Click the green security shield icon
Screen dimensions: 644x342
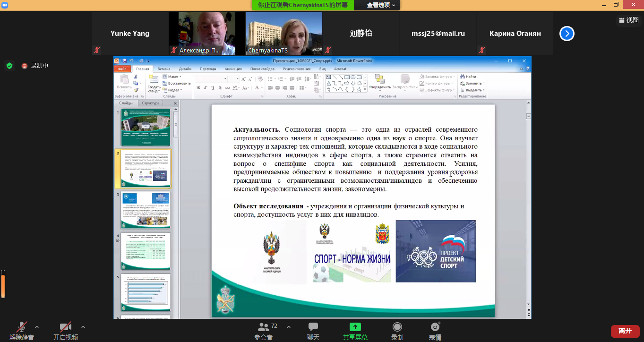click(x=9, y=66)
